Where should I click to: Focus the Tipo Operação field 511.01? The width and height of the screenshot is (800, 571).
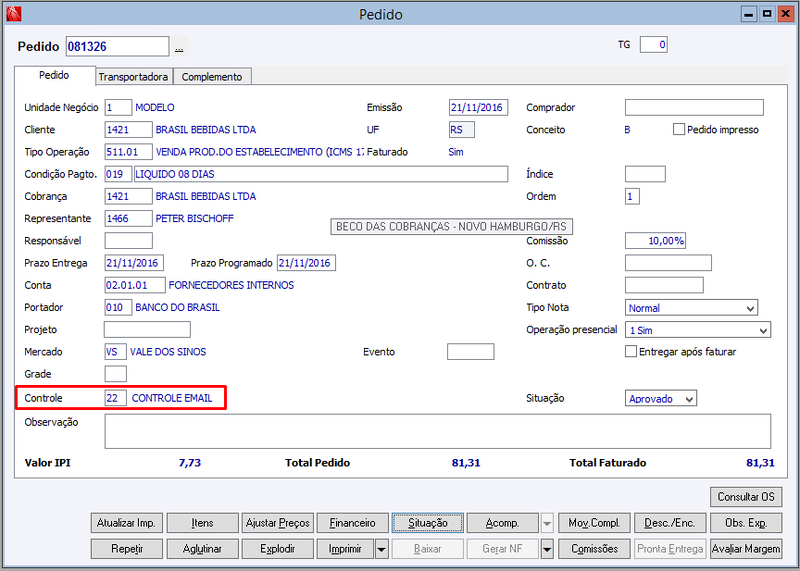click(128, 152)
